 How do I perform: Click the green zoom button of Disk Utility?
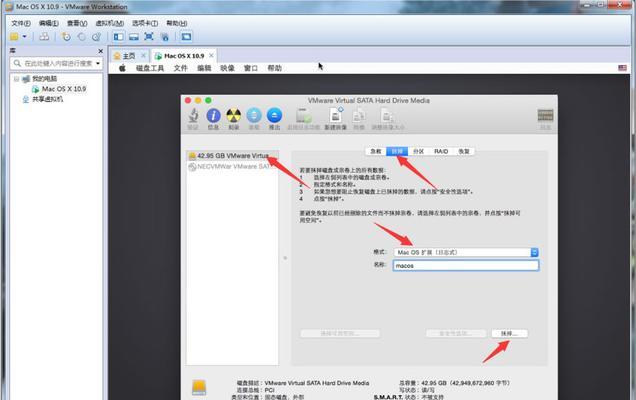[208, 100]
